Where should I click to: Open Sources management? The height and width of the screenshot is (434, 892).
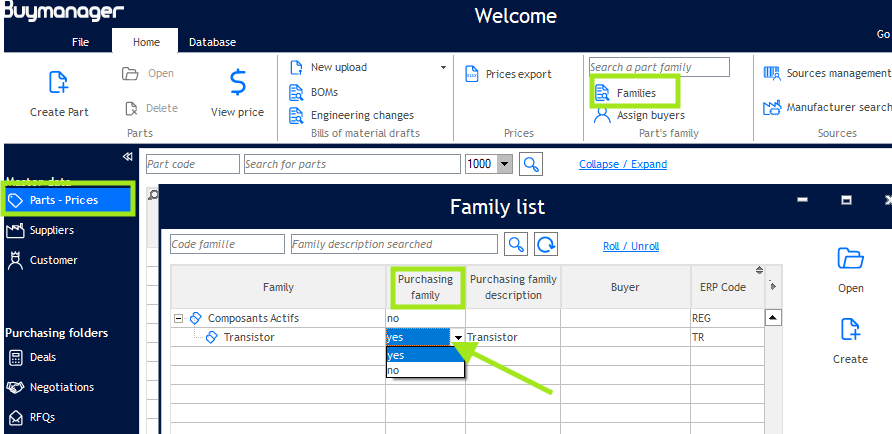(772, 73)
